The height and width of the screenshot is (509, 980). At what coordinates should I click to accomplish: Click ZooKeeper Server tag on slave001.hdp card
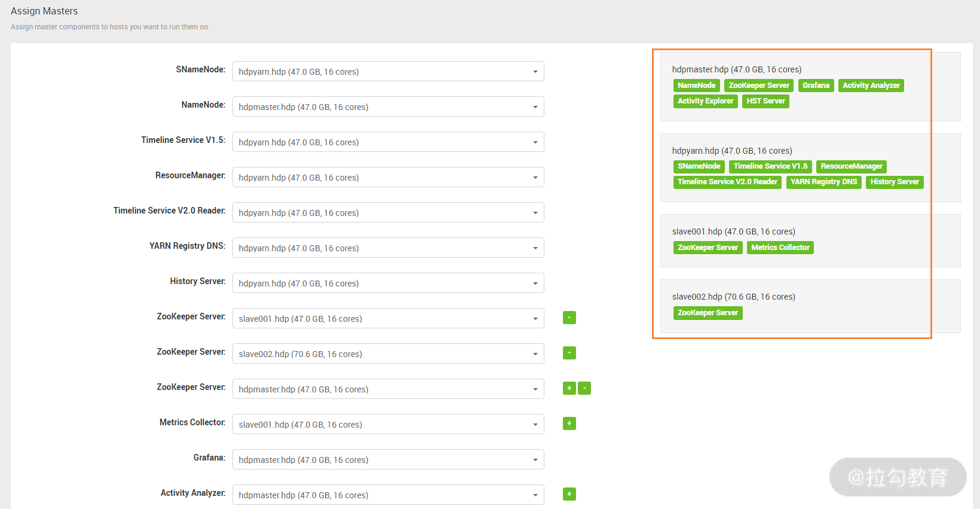pos(708,248)
